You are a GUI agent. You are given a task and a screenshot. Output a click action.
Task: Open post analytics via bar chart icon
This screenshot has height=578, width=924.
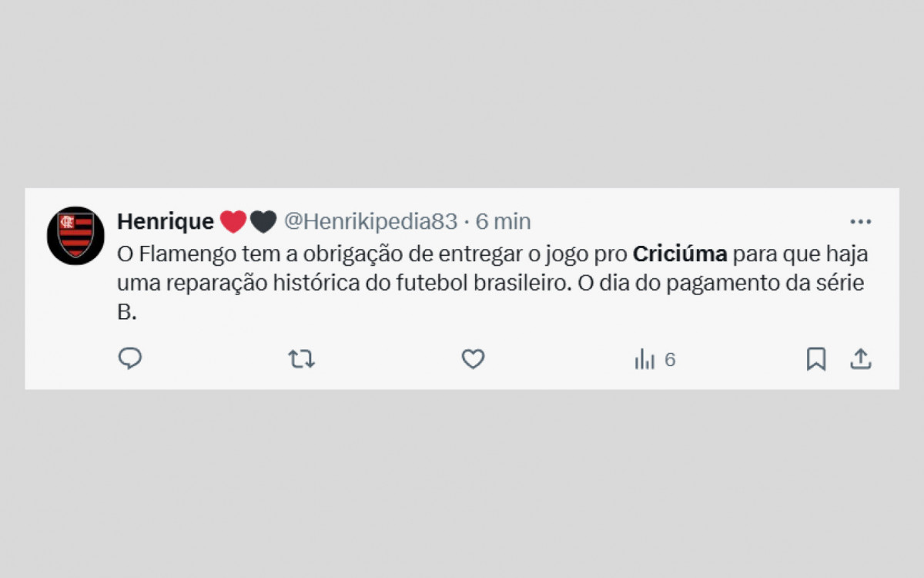point(644,359)
